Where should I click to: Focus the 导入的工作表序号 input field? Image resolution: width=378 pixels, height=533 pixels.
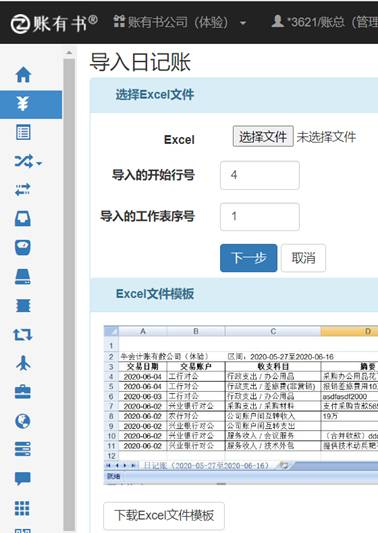260,217
